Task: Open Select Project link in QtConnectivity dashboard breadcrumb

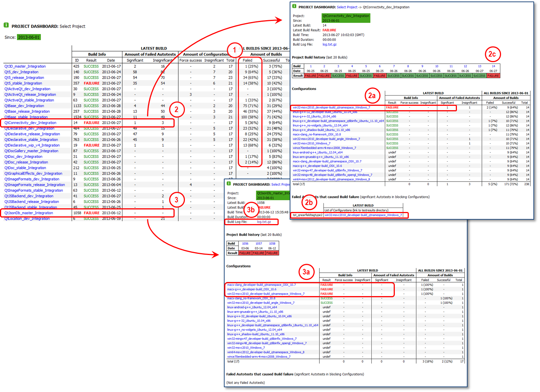Action: 347,7
